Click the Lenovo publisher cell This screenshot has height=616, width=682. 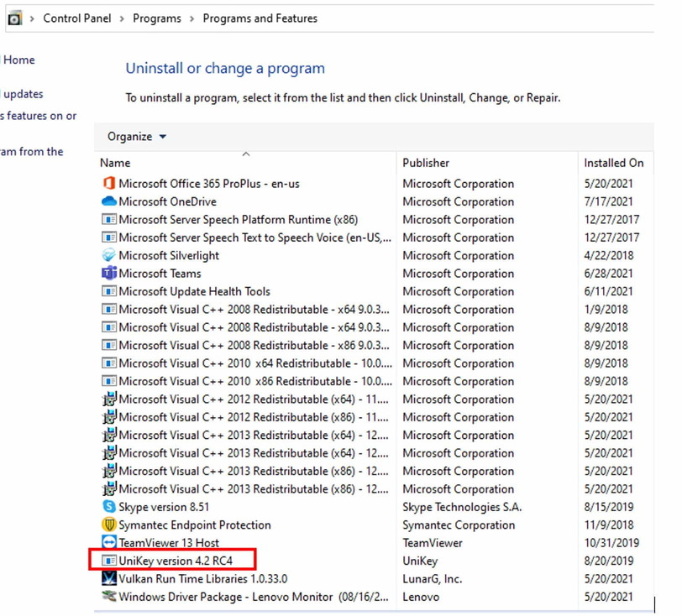point(421,597)
